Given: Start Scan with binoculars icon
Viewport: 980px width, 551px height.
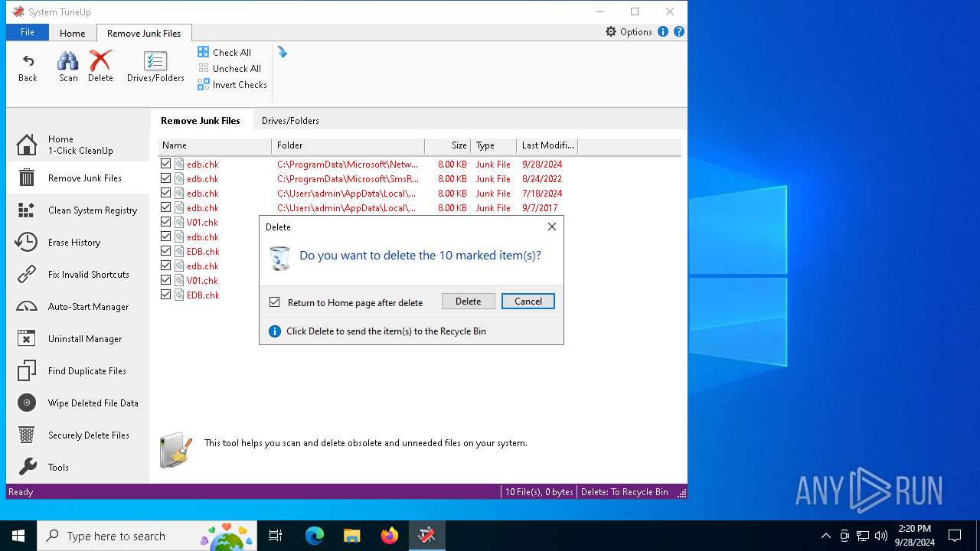Looking at the screenshot, I should 68,61.
